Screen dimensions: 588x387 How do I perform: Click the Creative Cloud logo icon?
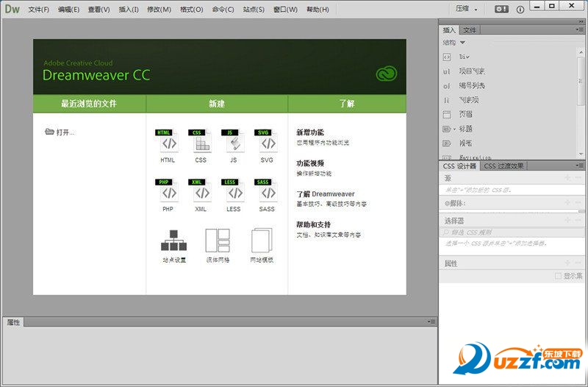point(387,74)
